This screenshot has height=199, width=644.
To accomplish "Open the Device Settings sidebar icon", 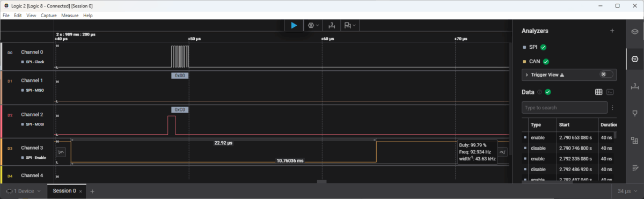I will coord(635,31).
